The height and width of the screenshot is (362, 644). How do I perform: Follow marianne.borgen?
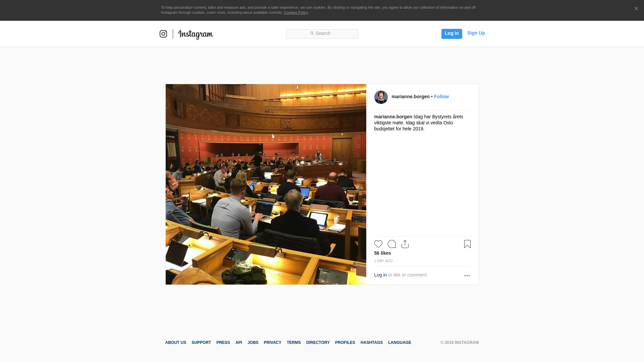tap(441, 97)
